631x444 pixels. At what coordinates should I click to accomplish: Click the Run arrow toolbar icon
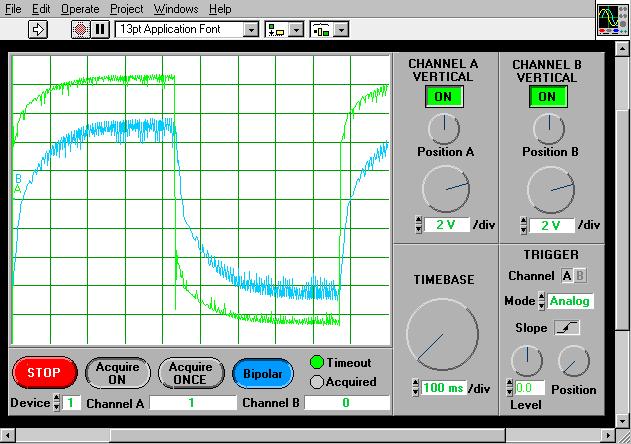tap(38, 29)
